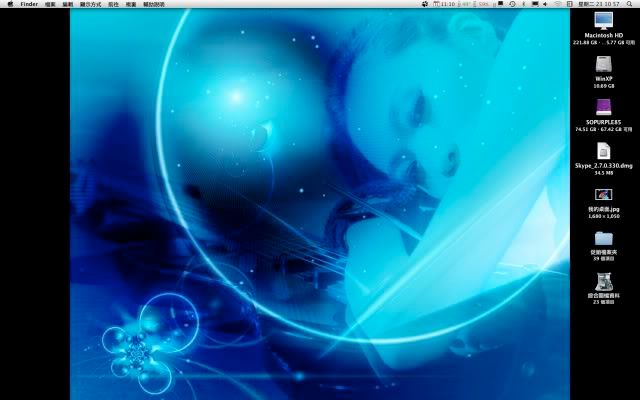
Task: Select the WinXP disk icon
Action: point(603,63)
